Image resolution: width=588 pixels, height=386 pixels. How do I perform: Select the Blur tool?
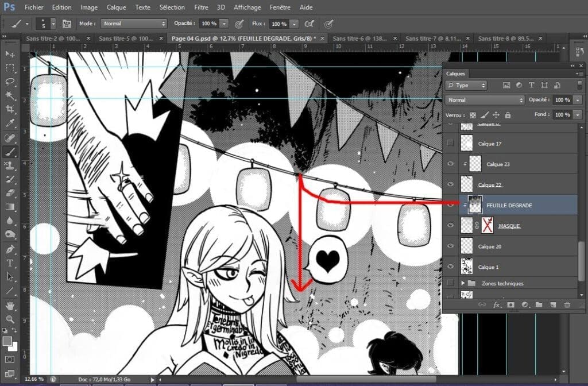(x=10, y=221)
